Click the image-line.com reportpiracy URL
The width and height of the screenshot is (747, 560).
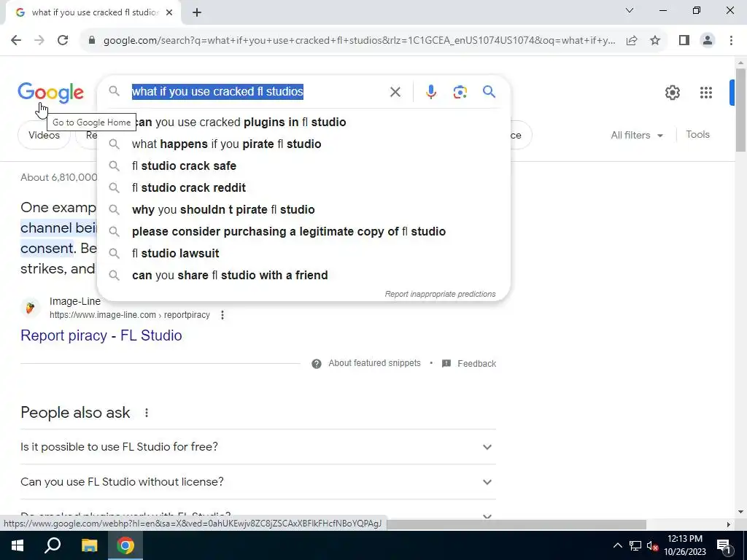130,315
